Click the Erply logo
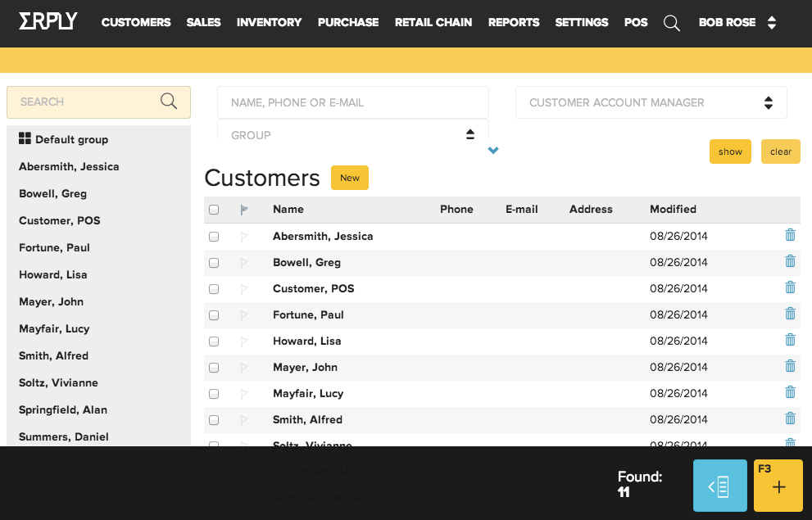 pos(48,22)
